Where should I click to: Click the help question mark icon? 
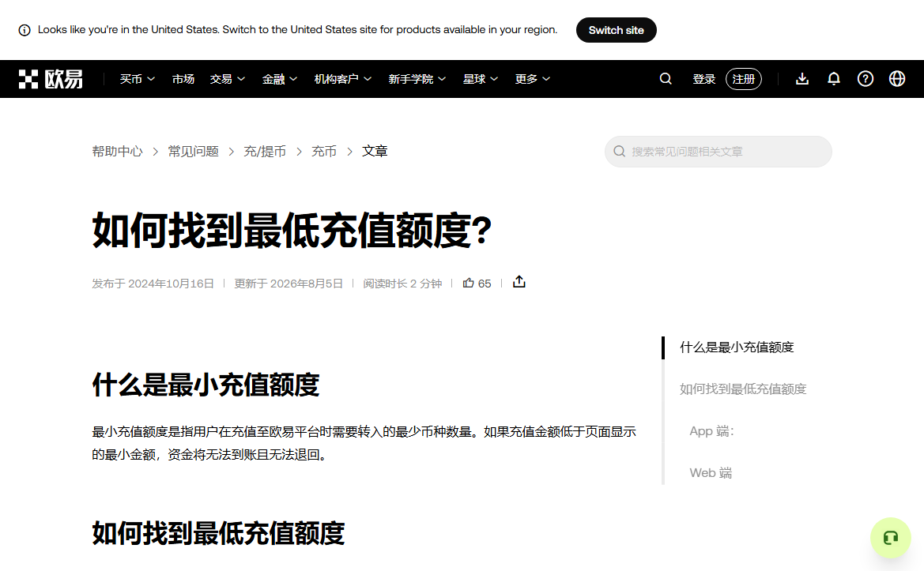[x=865, y=79]
